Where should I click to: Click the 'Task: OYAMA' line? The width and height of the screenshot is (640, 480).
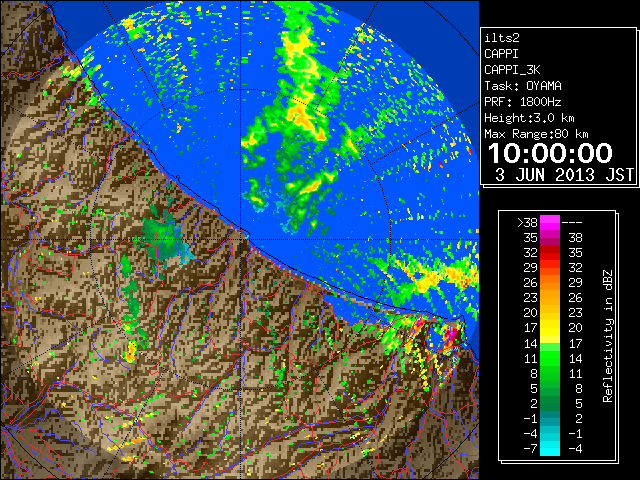[523, 86]
